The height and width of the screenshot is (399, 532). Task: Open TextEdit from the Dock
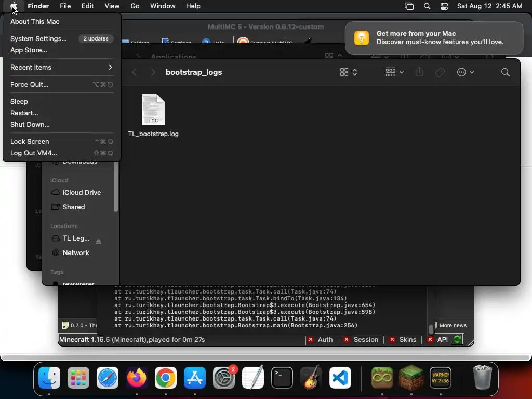253,378
